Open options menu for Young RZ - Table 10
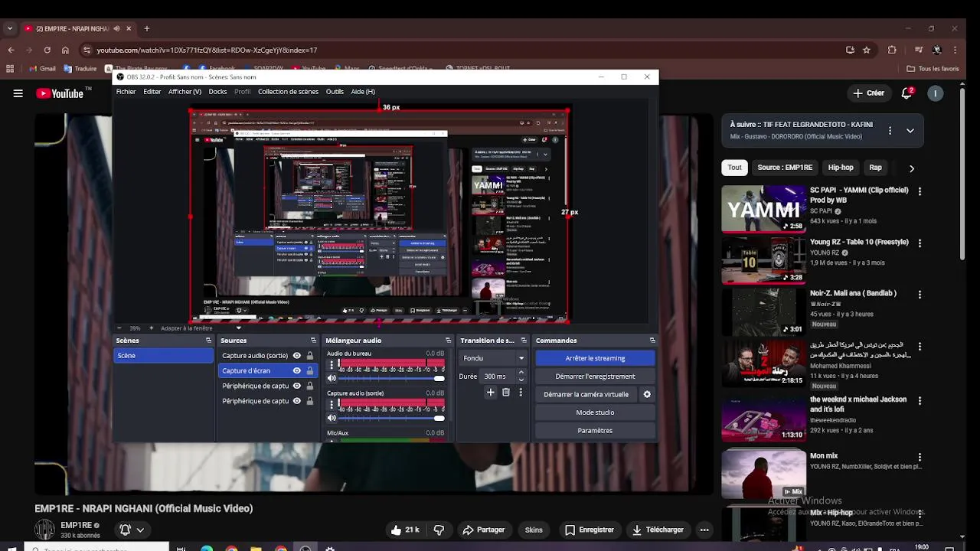Screen dimensions: 980x551 (x=920, y=243)
